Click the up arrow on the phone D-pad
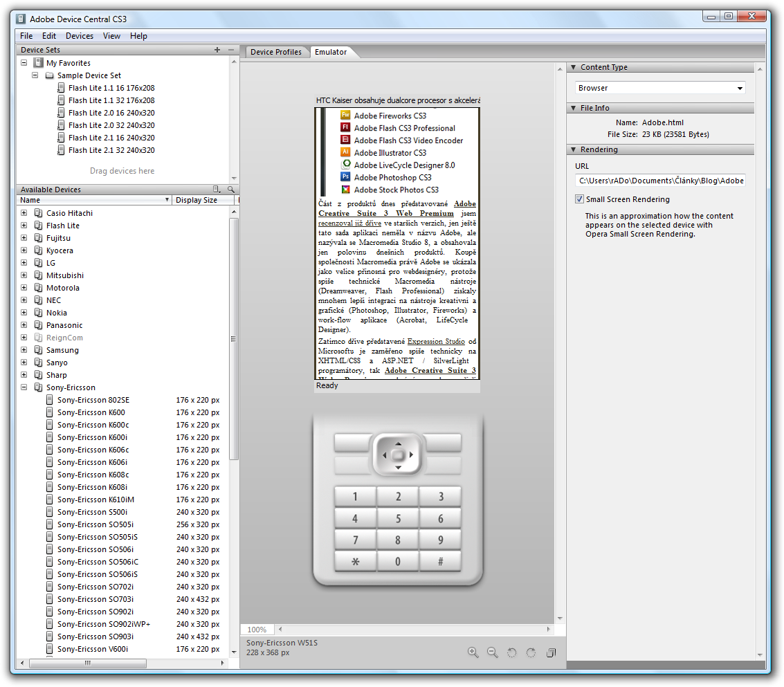This screenshot has height=687, width=784. (398, 443)
